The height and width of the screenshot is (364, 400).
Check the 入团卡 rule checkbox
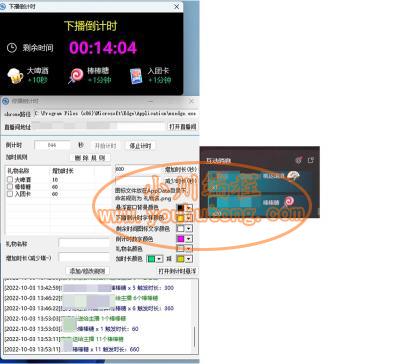coord(10,194)
